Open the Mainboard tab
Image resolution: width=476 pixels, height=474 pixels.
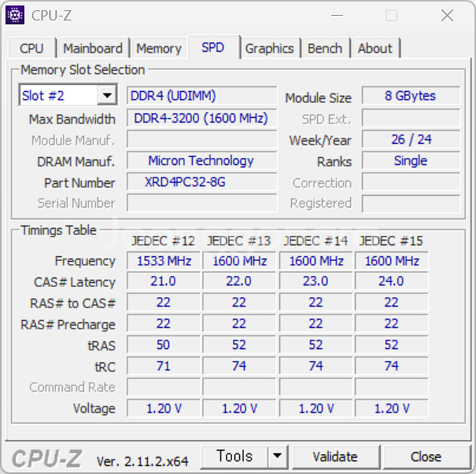tap(93, 48)
